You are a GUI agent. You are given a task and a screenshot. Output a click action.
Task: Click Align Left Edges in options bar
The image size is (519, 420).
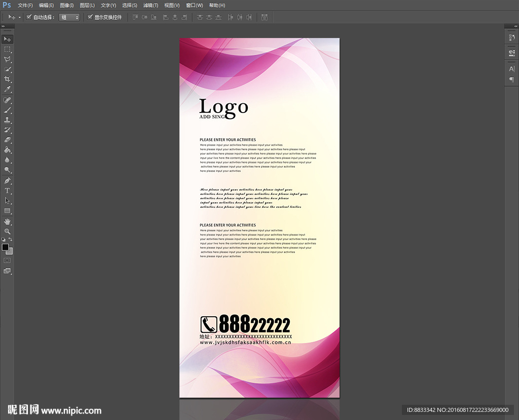pyautogui.click(x=166, y=17)
